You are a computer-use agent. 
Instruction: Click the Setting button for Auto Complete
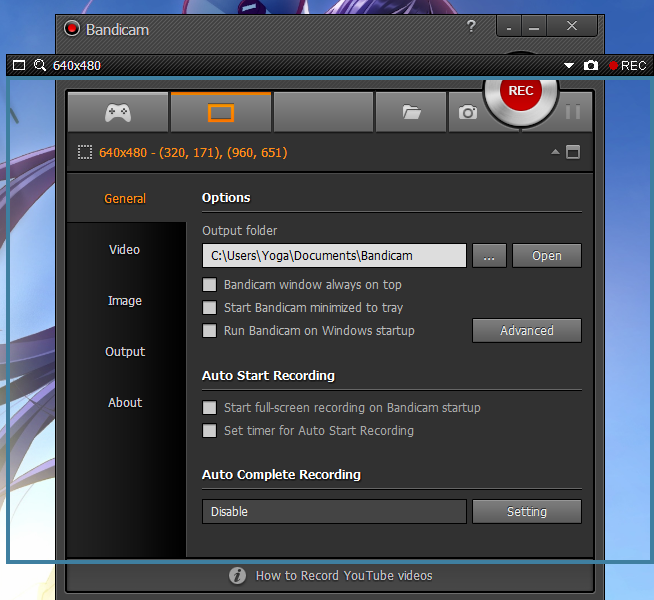tap(527, 512)
